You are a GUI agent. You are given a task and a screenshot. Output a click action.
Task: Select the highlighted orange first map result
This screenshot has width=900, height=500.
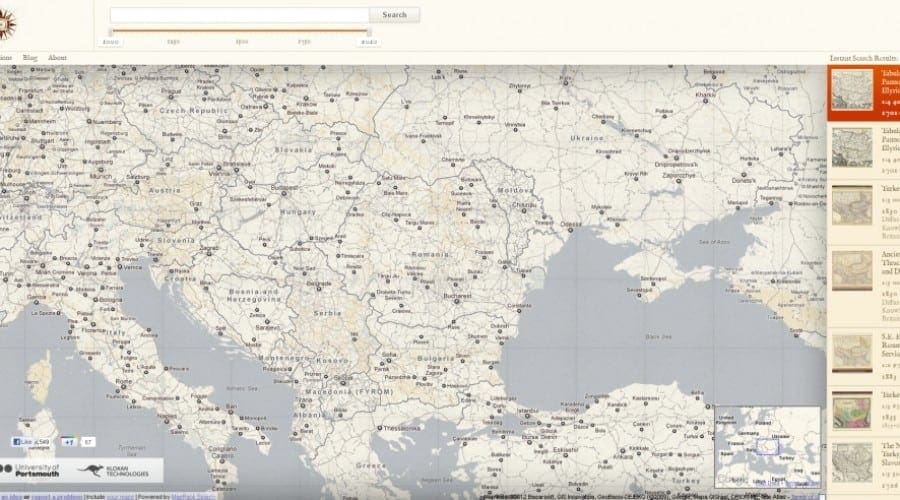[863, 93]
